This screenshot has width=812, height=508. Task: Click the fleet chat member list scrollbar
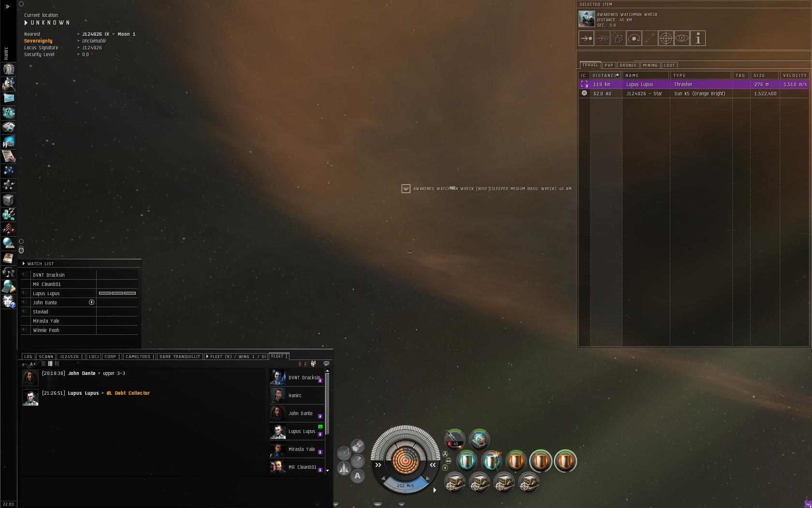coord(327,404)
